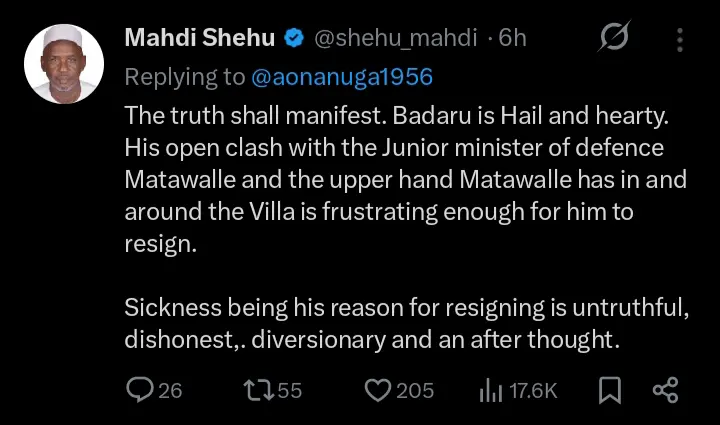Image resolution: width=720 pixels, height=425 pixels.
Task: Click the 17.6K view count
Action: (x=532, y=390)
